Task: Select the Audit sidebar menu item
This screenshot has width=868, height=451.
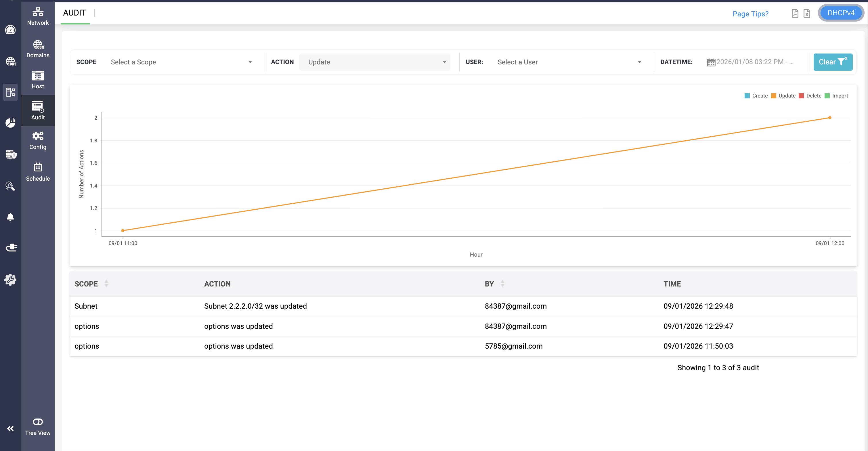Action: click(x=38, y=110)
